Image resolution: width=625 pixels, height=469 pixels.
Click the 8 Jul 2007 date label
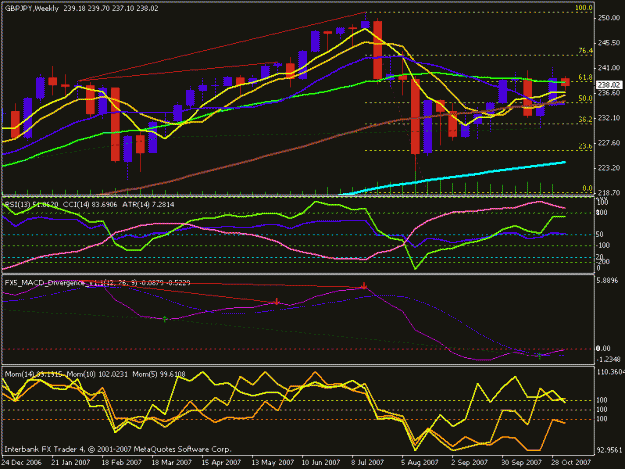tap(367, 463)
